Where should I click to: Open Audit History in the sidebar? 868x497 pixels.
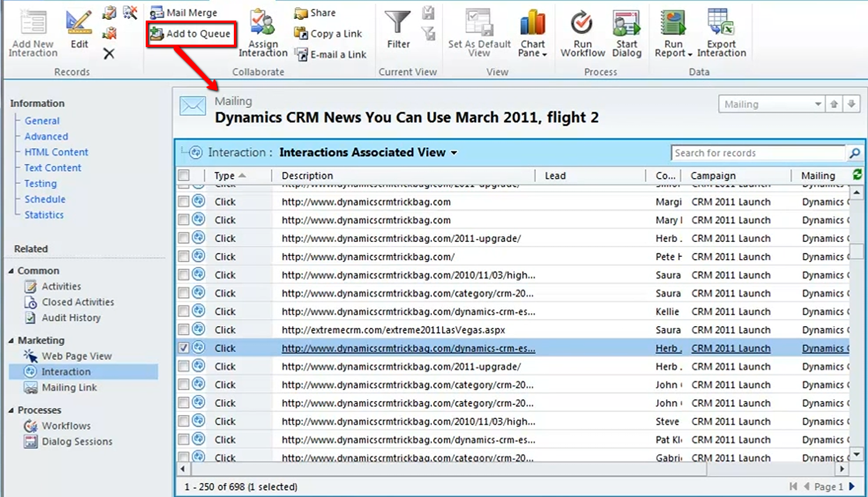(x=62, y=318)
